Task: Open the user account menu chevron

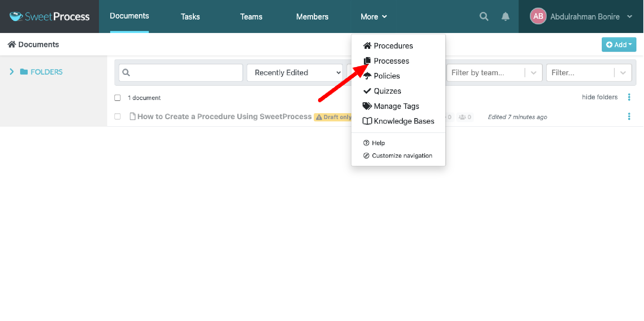Action: click(x=629, y=16)
